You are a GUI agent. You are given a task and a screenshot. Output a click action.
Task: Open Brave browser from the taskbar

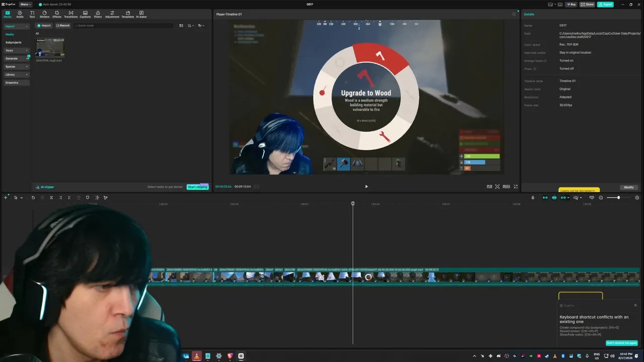coord(230,356)
